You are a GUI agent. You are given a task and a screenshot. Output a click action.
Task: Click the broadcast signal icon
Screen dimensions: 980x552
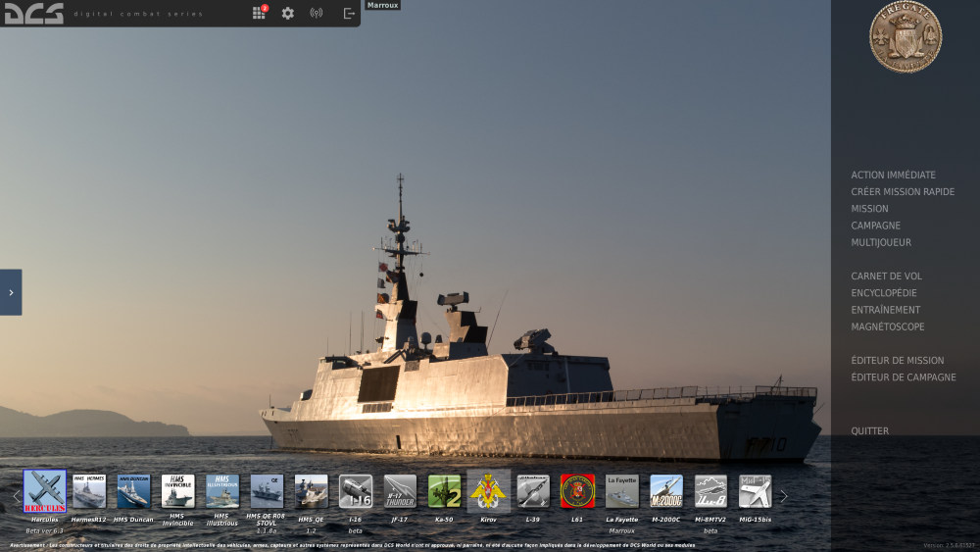317,13
